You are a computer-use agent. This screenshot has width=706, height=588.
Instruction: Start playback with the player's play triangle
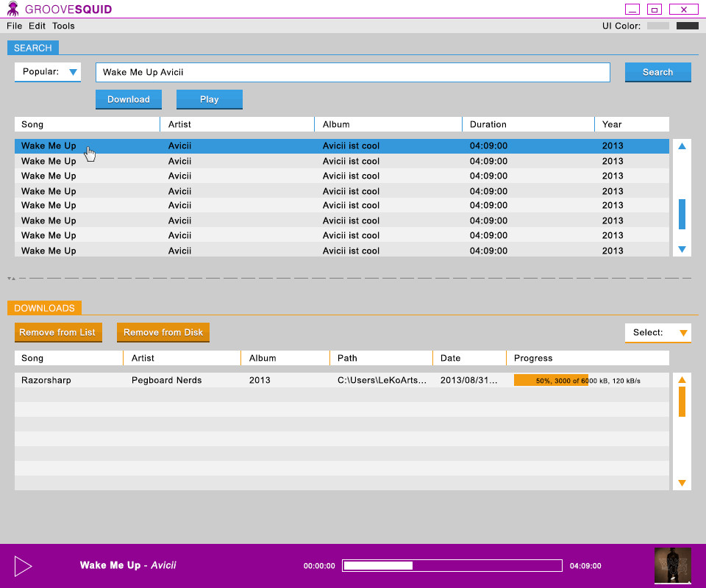click(23, 566)
